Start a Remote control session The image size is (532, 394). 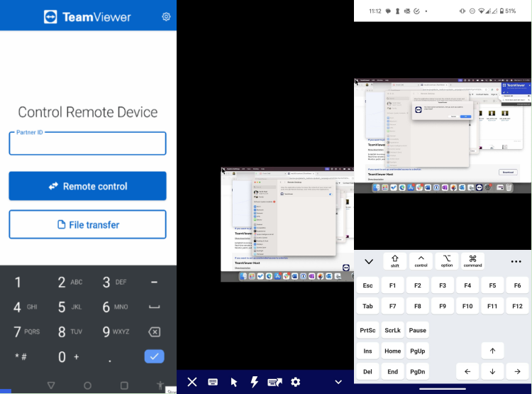87,186
